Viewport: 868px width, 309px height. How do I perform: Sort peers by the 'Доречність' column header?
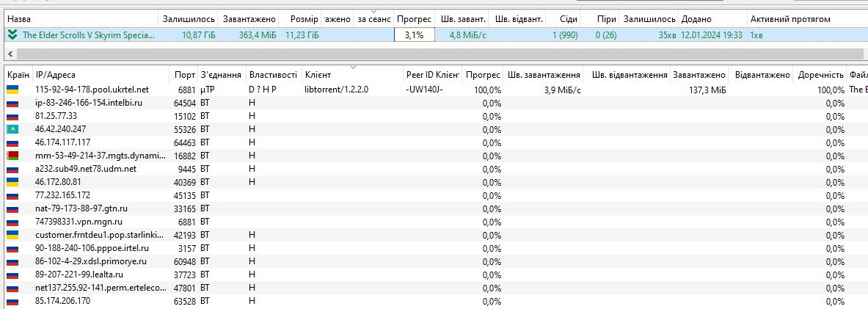820,75
